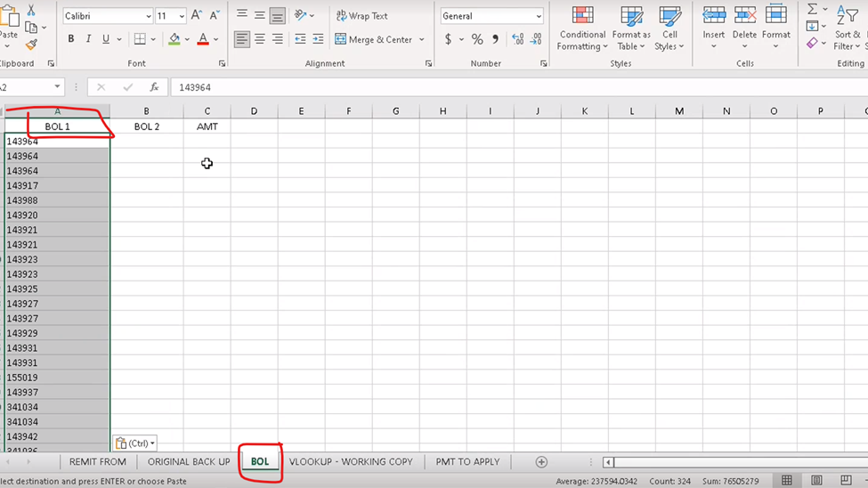Apply Percent Style icon
Screen dimensions: 868x488
click(x=477, y=39)
